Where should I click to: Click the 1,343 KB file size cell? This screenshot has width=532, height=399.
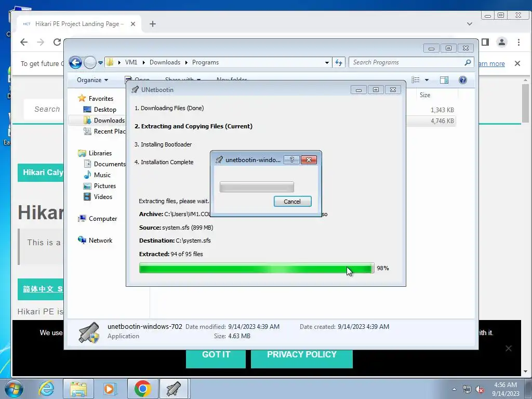[442, 110]
